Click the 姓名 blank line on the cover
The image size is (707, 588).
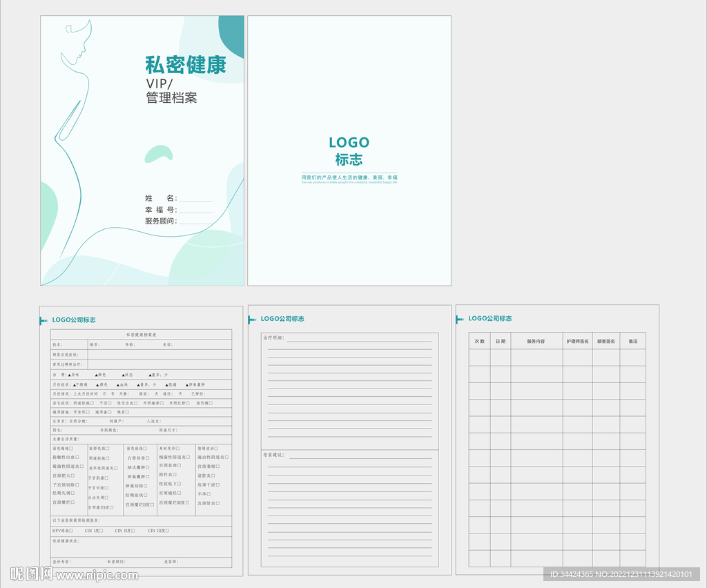195,199
